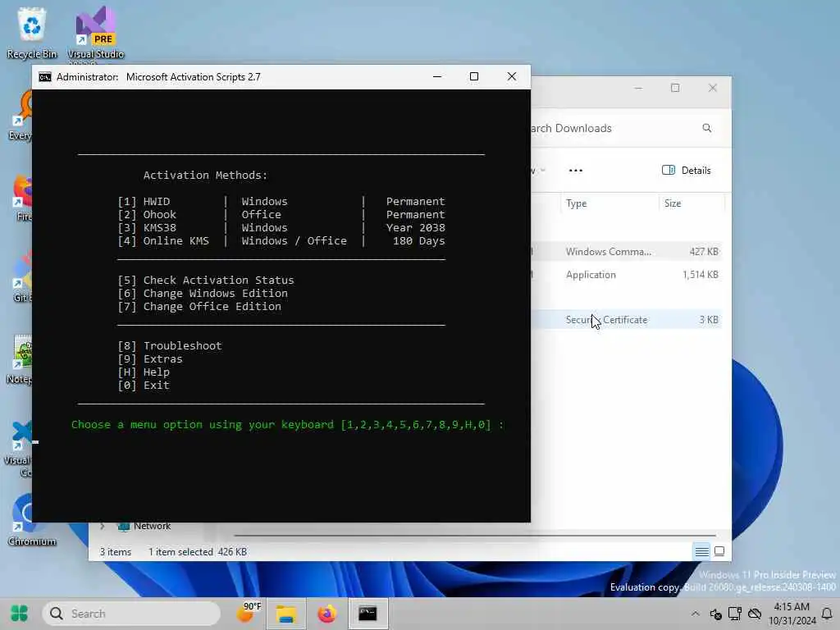Click '[7] Change Office Edition' text
The image size is (840, 630).
click(x=199, y=307)
